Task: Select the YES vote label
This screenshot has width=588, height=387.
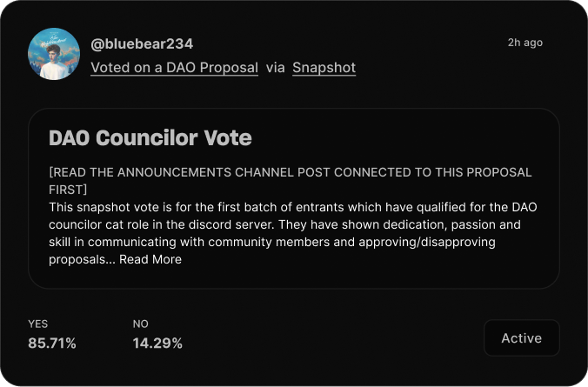Action: click(38, 324)
